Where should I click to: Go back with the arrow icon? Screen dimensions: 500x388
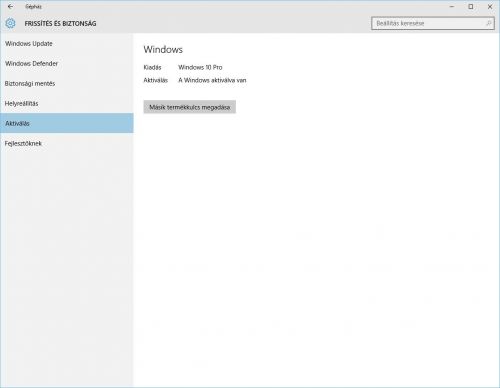[10, 6]
